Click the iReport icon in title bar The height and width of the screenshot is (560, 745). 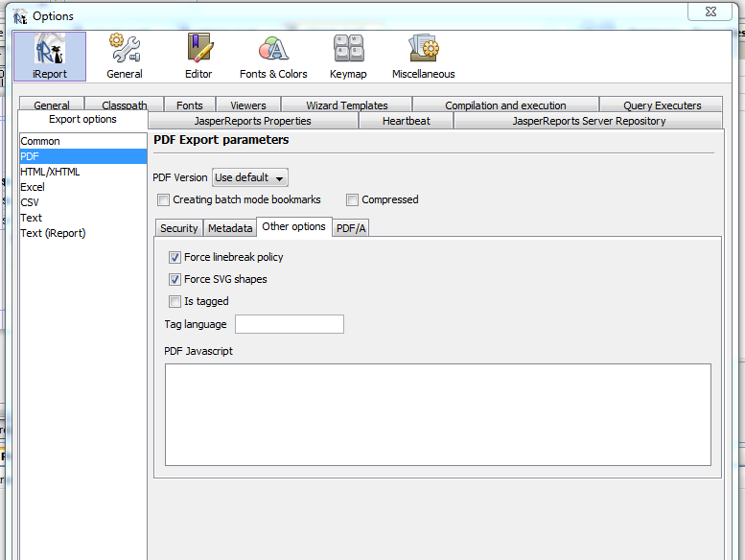(x=20, y=16)
